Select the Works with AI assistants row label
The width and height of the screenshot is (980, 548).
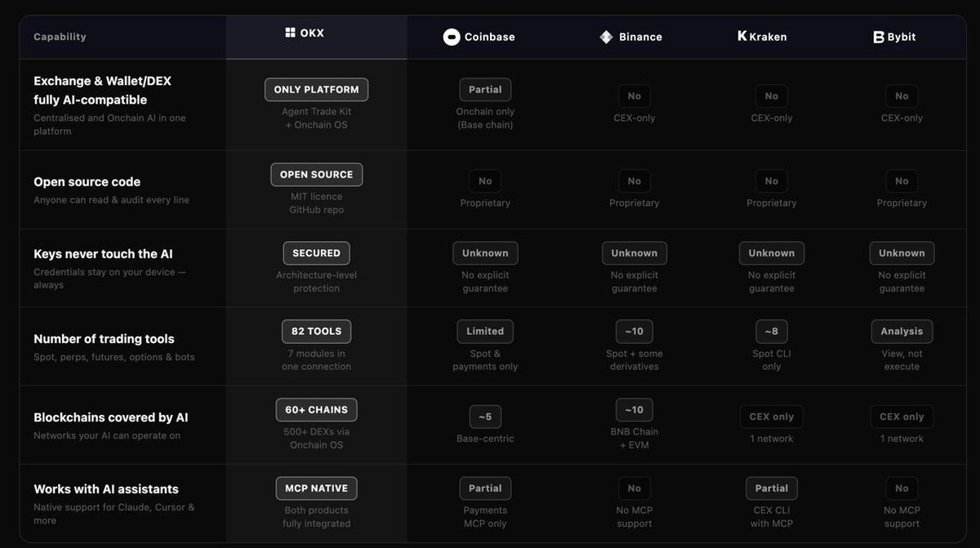coord(106,488)
